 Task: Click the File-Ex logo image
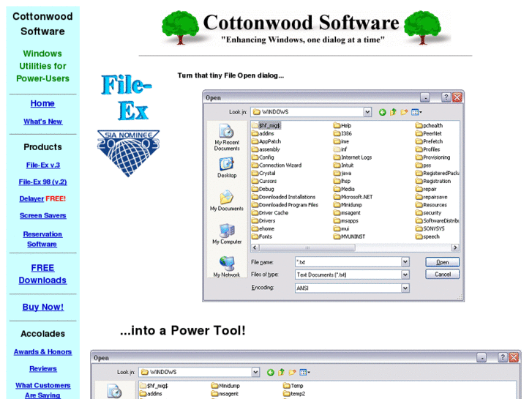pos(127,98)
